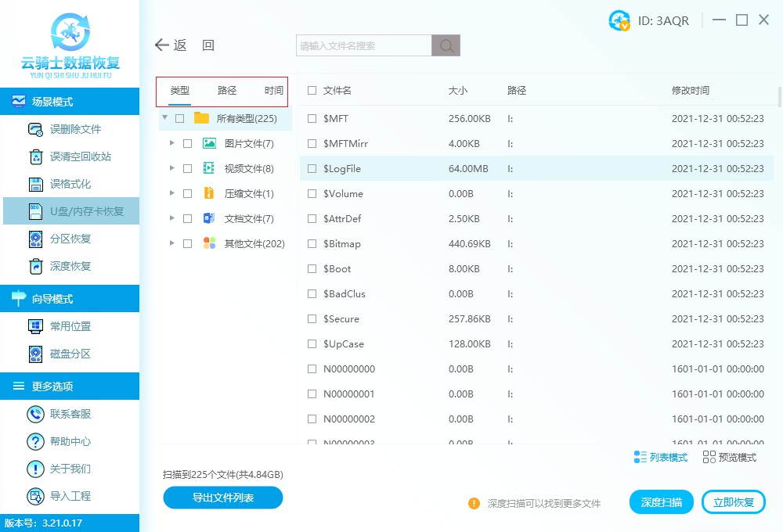
Task: Open 误删除文件 recovery icon
Action: tap(35, 129)
